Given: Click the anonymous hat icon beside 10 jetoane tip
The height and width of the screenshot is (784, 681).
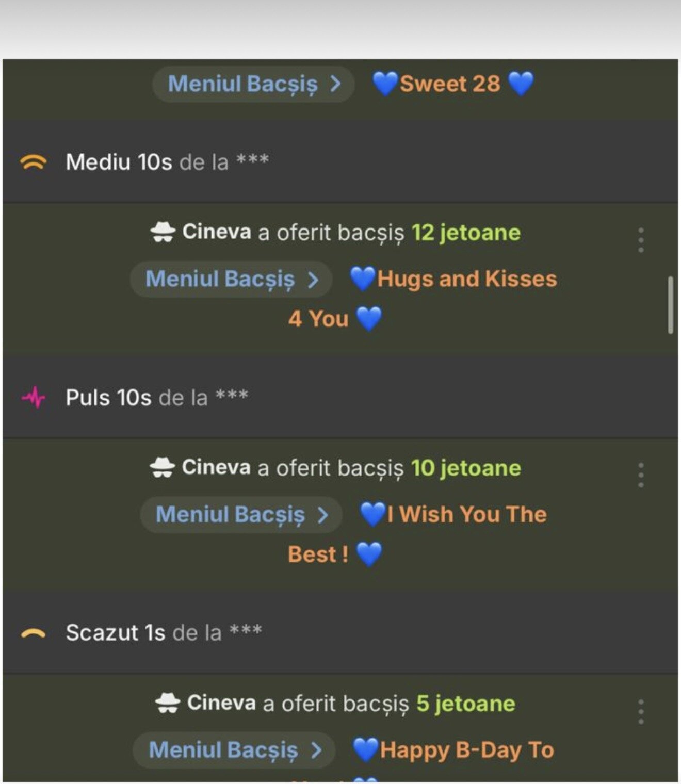Looking at the screenshot, I should click(x=162, y=468).
